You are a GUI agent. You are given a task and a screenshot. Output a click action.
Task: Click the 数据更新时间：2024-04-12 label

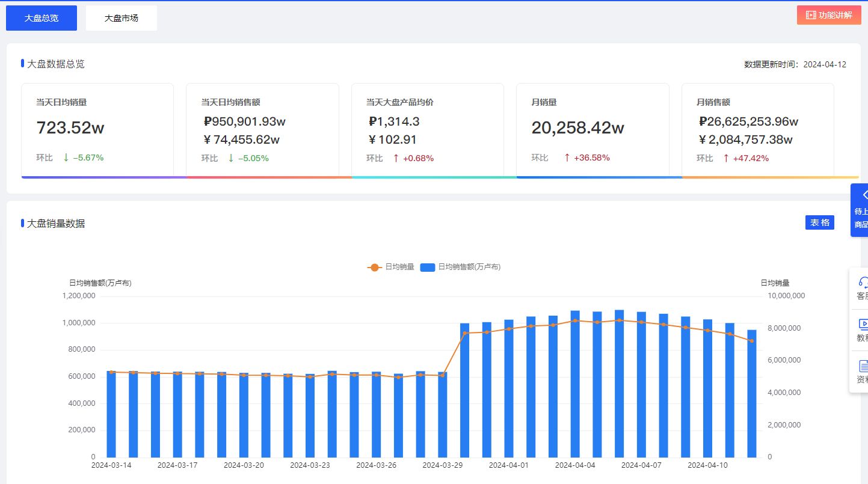[x=795, y=64]
